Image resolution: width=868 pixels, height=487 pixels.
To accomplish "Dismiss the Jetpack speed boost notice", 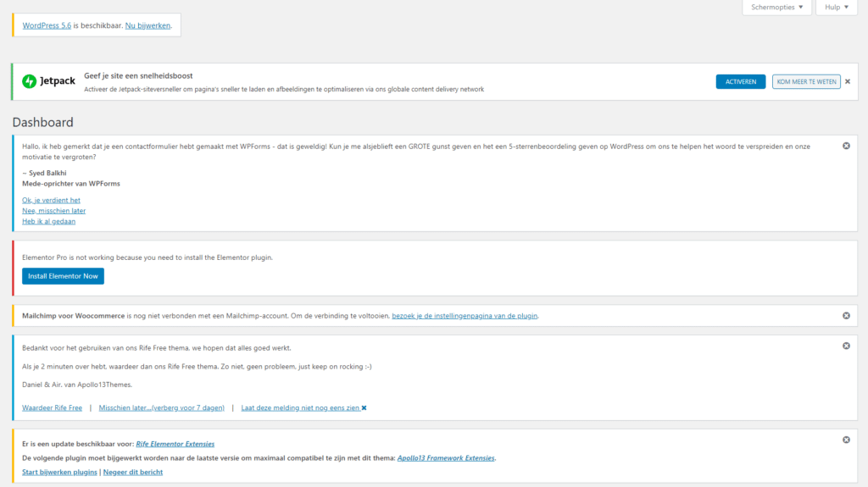I will (x=848, y=81).
